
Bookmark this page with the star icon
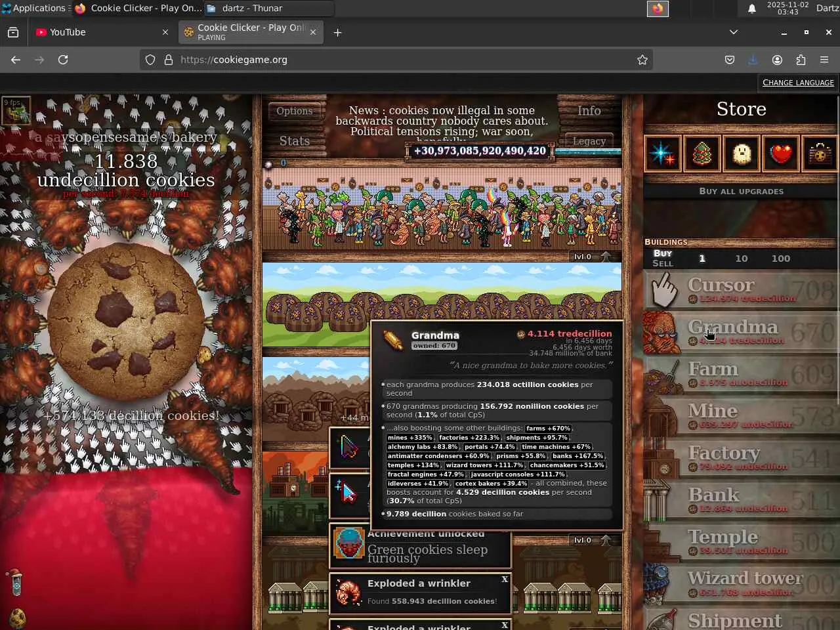tap(642, 60)
